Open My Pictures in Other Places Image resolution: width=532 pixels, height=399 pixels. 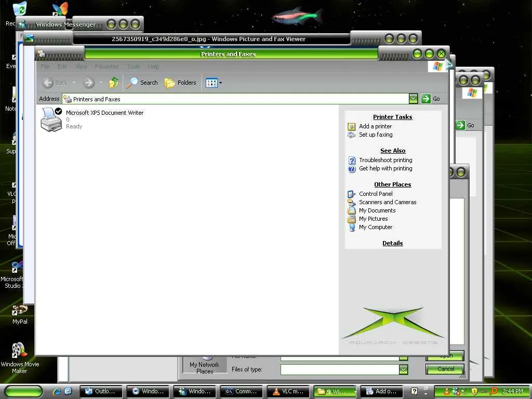click(373, 219)
